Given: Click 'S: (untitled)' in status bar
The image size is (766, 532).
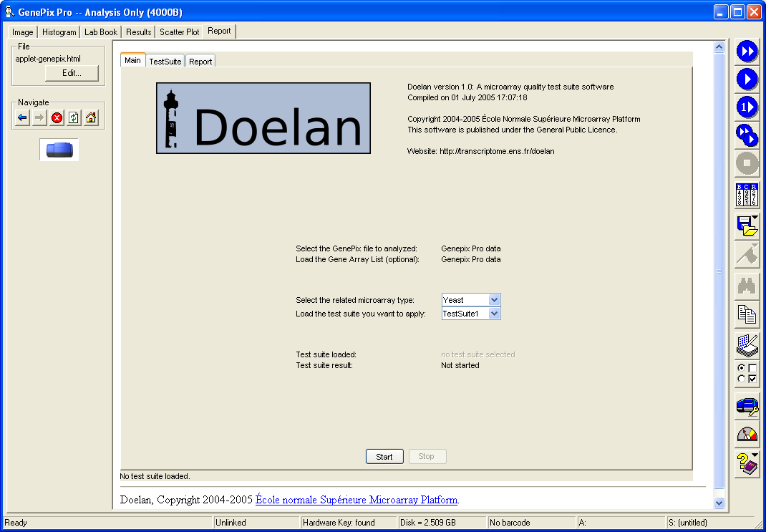Looking at the screenshot, I should click(x=688, y=523).
